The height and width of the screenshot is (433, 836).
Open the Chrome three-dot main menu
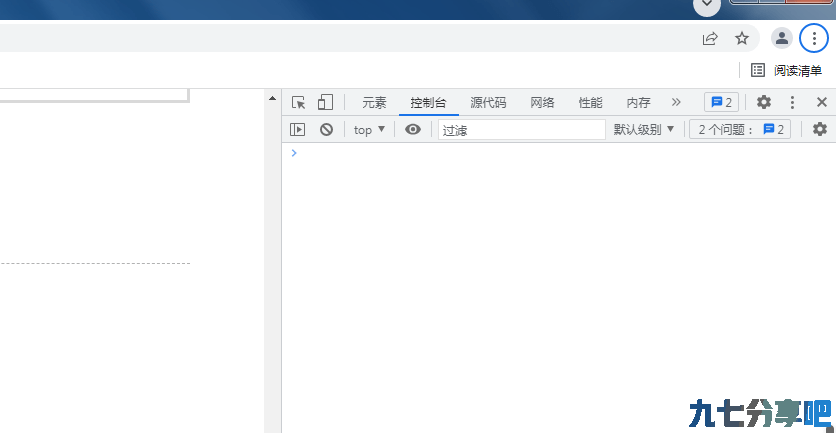pos(814,38)
